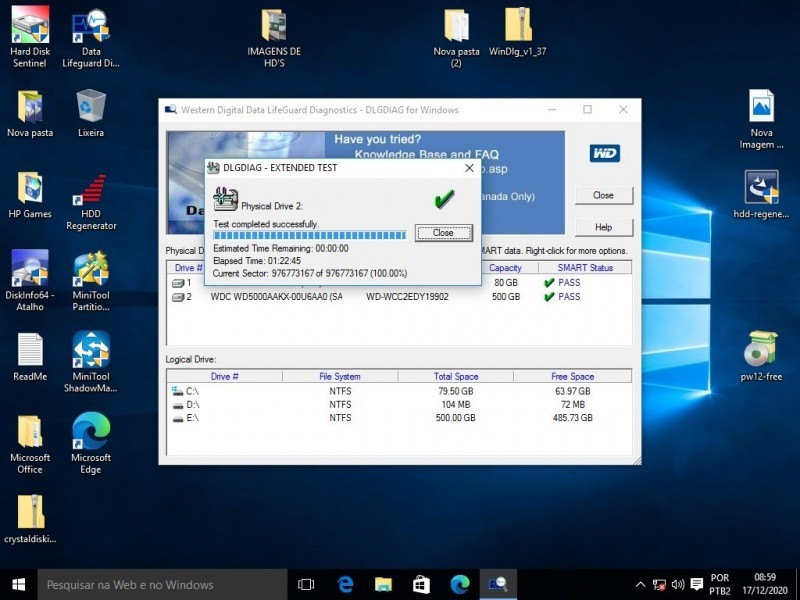Click the 485.73 GB free space value
This screenshot has width=800, height=600.
point(572,418)
